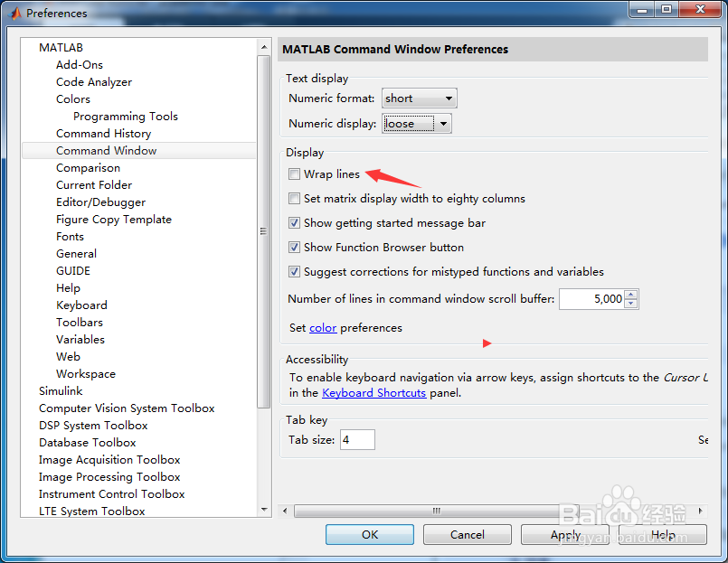Open Workspace preferences

pyautogui.click(x=85, y=374)
